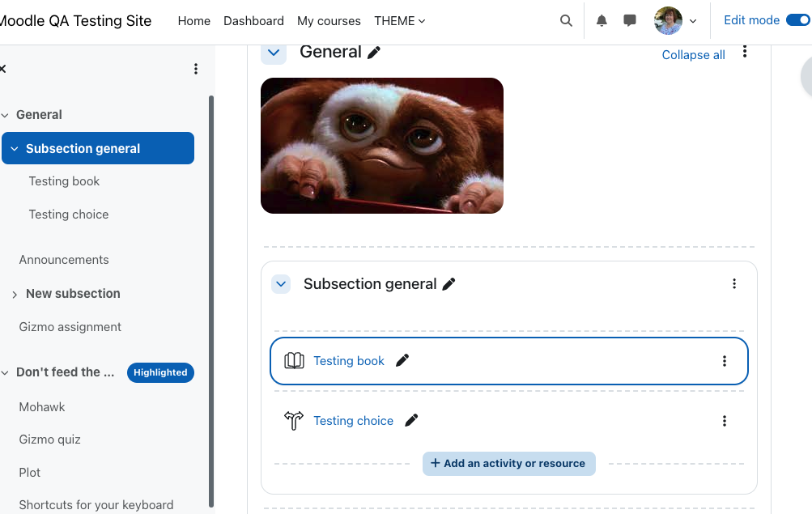
Task: Click the Testing book activity icon
Action: pos(294,361)
